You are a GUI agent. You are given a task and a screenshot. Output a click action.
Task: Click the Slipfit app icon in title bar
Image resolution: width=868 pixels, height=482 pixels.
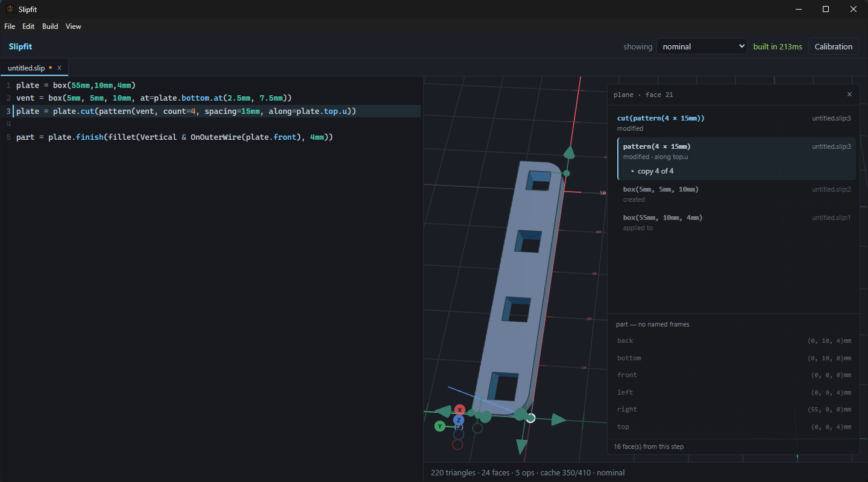(x=10, y=9)
